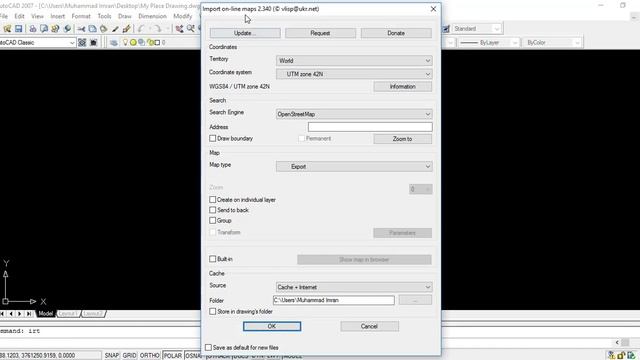Click the My Workspace icon beside workspace list
This screenshot has width=640, height=360.
point(93,42)
